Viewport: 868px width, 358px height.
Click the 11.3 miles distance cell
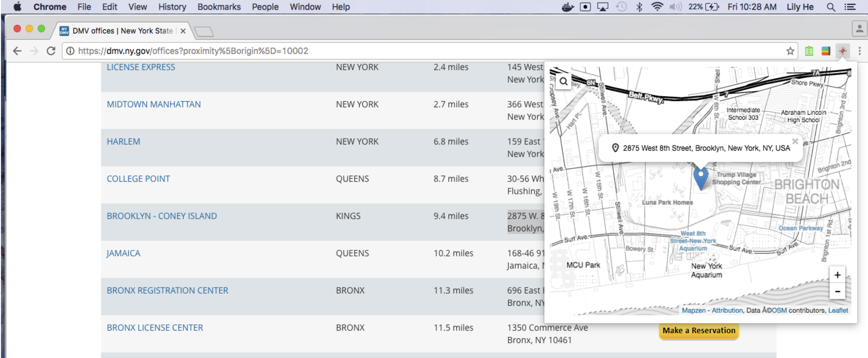(x=453, y=290)
